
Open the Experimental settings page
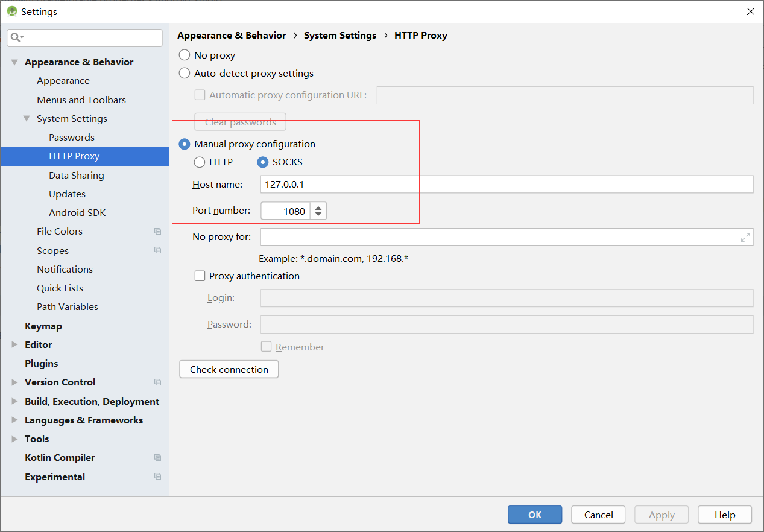[55, 477]
